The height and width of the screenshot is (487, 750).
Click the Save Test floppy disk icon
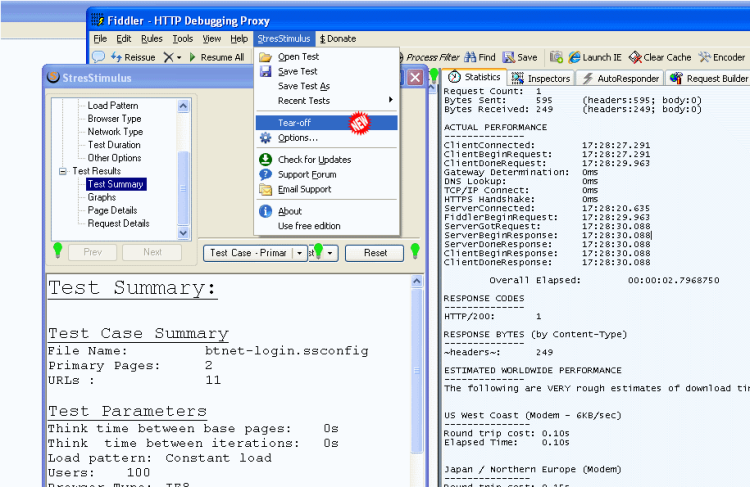(x=265, y=71)
